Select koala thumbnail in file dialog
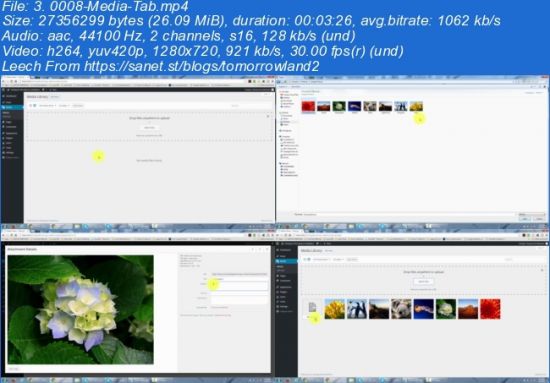The height and width of the screenshot is (383, 550). click(x=370, y=107)
